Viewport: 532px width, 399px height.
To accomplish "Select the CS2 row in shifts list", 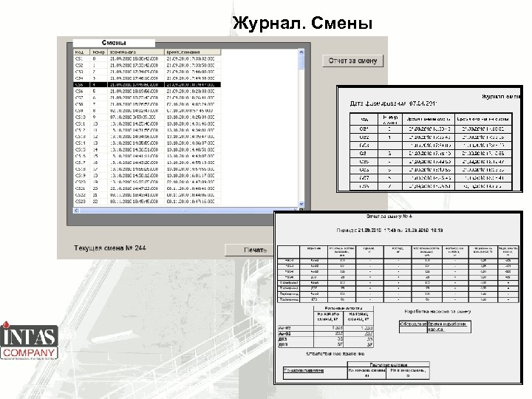I will click(x=147, y=65).
